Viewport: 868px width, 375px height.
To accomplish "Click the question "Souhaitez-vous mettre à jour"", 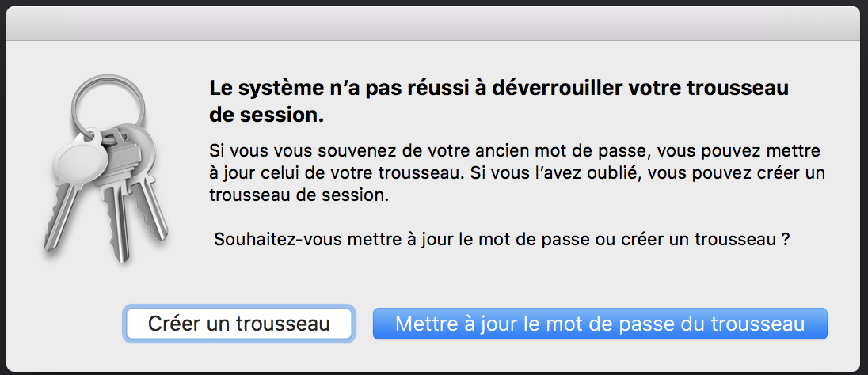I will click(x=501, y=240).
